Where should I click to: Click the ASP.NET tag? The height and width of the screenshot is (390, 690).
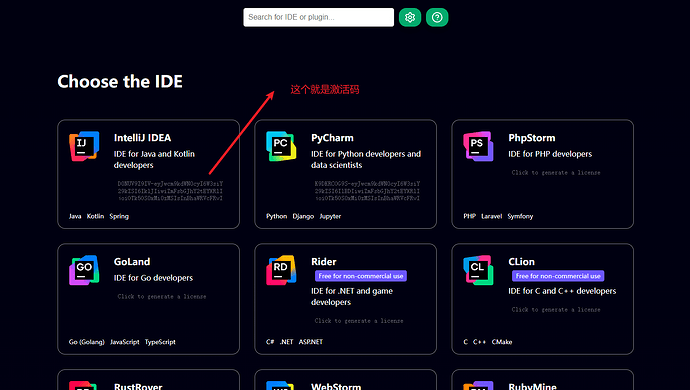[311, 342]
